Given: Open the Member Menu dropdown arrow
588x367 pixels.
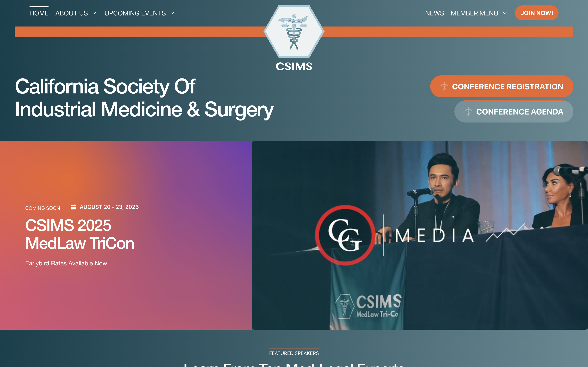Looking at the screenshot, I should [505, 13].
